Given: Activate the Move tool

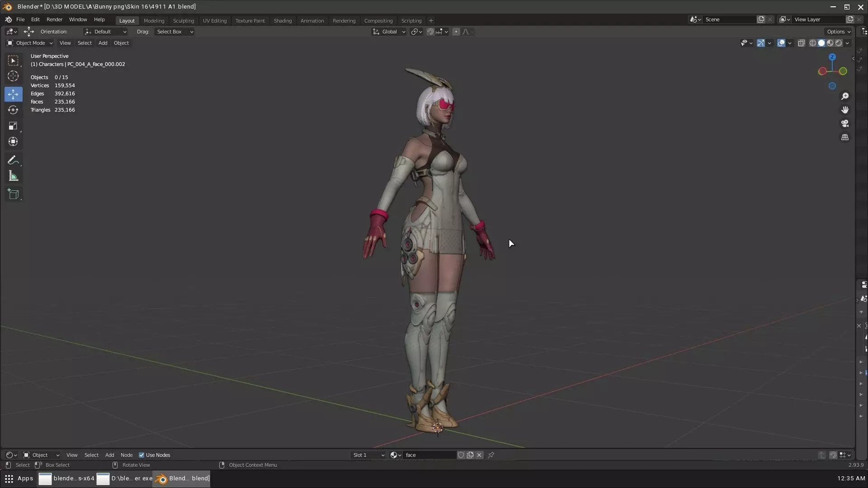Looking at the screenshot, I should 13,94.
